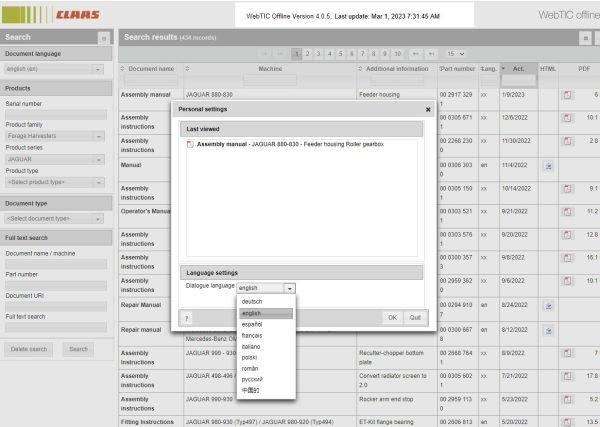This screenshot has height=427, width=600.
Task: Click the Document name column filter field
Action: tap(151, 81)
